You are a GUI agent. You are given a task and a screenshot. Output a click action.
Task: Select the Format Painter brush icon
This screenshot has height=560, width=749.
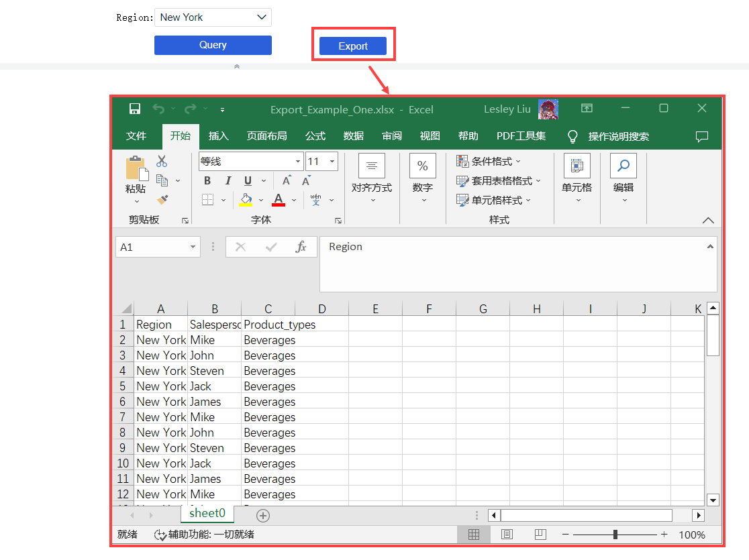pos(162,200)
